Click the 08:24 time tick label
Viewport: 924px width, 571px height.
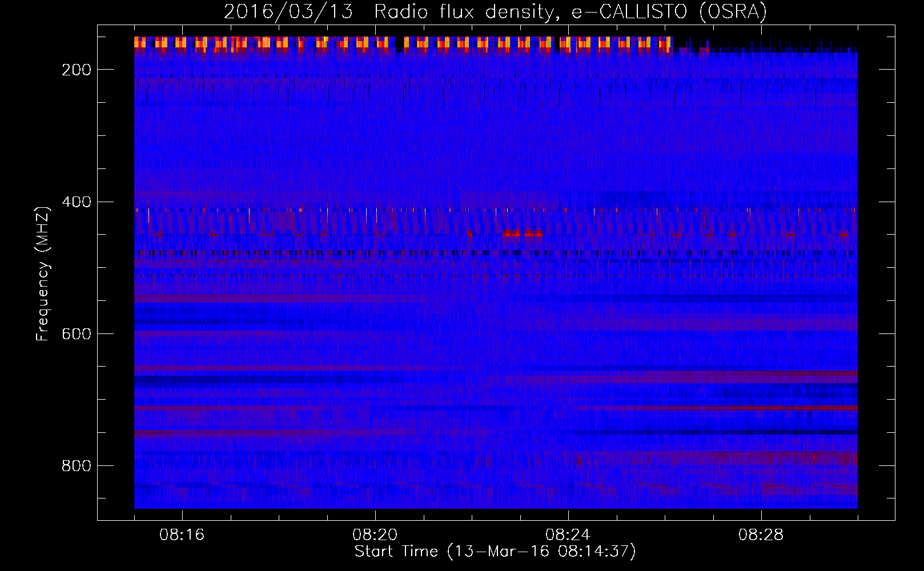point(568,535)
